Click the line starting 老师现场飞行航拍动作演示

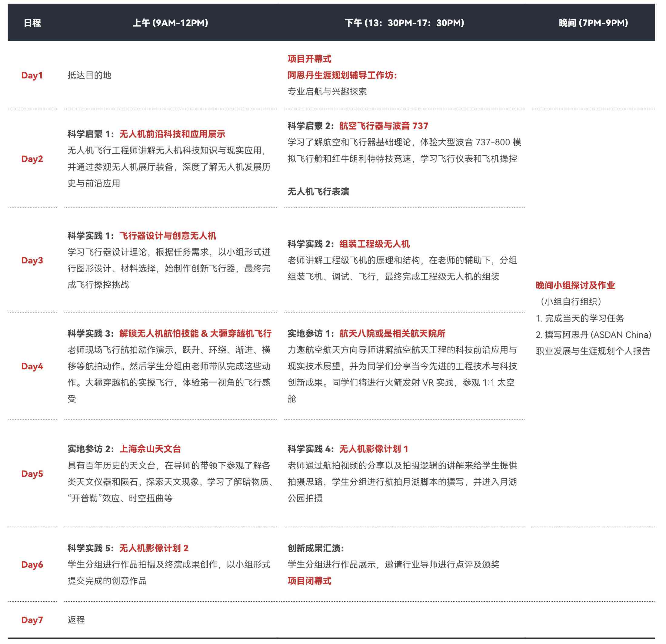click(169, 350)
